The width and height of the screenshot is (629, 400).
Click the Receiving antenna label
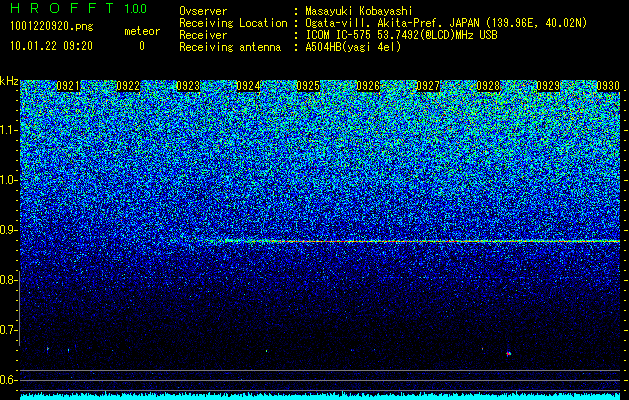tap(230, 47)
